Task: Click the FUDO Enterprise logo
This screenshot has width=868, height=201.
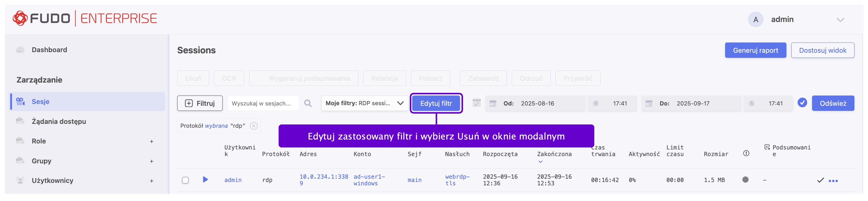Action: point(85,19)
